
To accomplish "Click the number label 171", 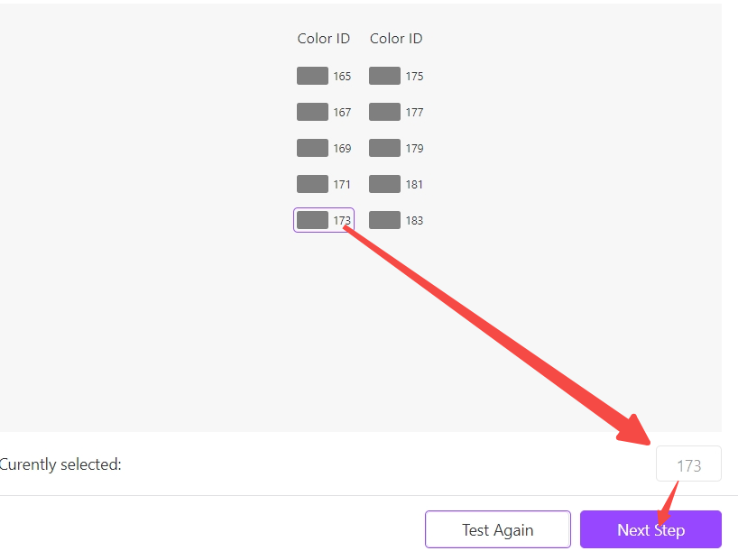I will 342,185.
